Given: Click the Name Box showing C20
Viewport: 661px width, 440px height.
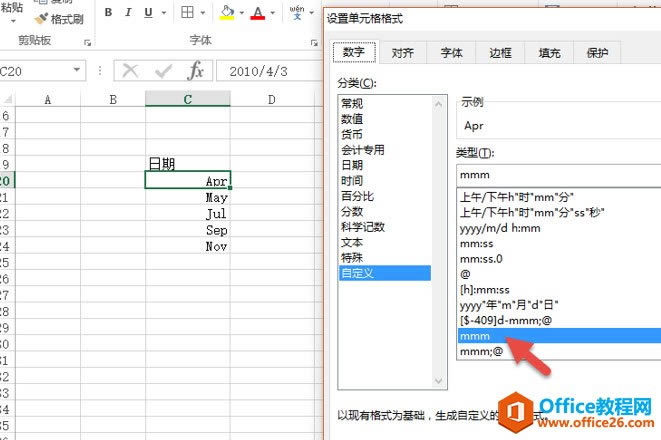Looking at the screenshot, I should (35, 71).
